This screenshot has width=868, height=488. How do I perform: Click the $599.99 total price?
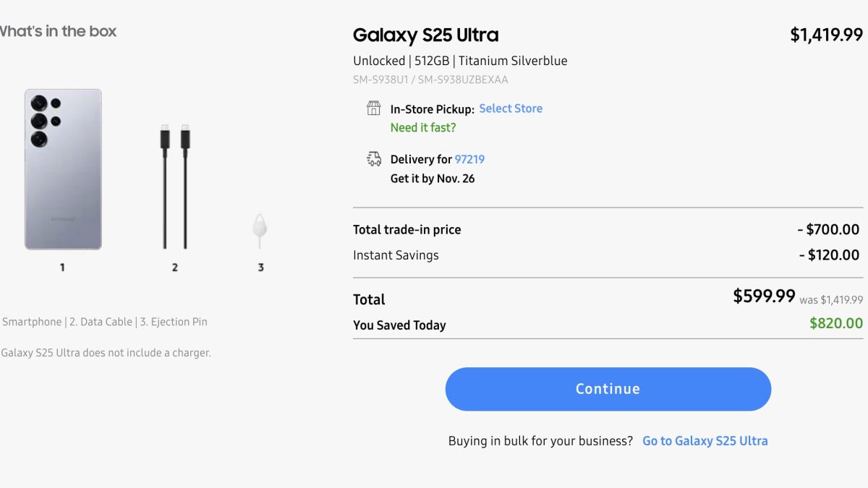[764, 296]
